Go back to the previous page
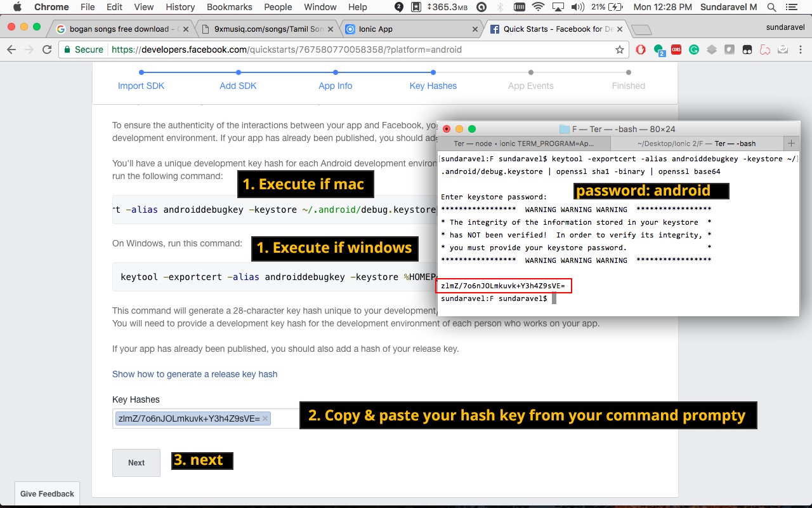 (11, 50)
